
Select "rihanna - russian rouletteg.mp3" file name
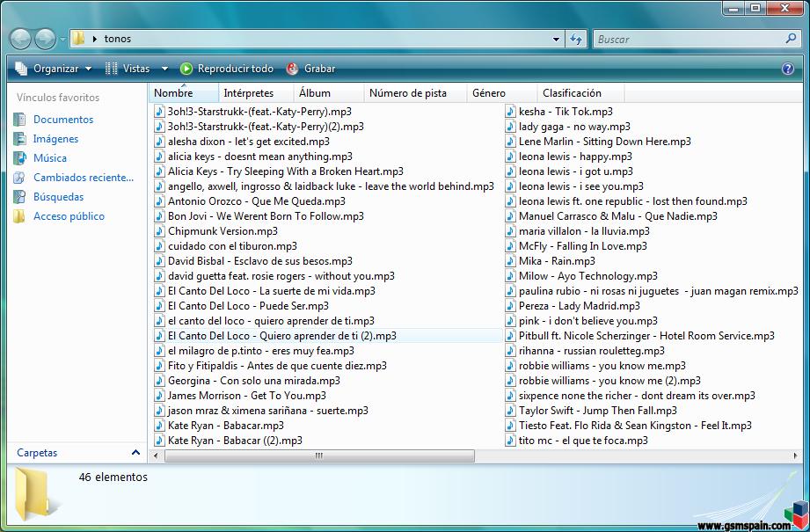(592, 351)
